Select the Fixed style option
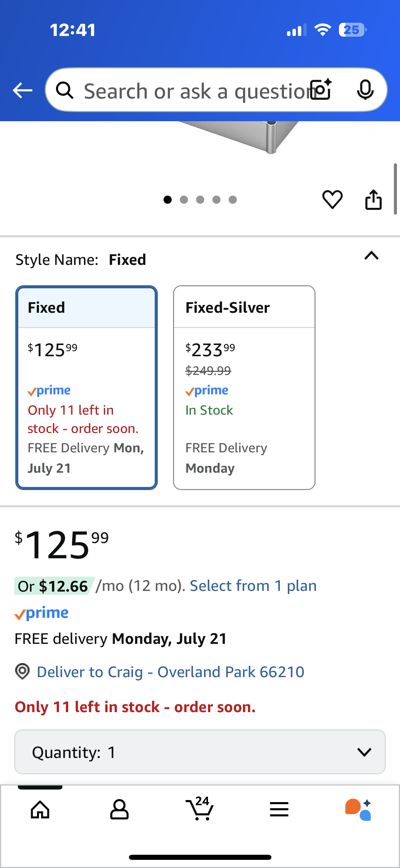This screenshot has width=400, height=868. (87, 387)
